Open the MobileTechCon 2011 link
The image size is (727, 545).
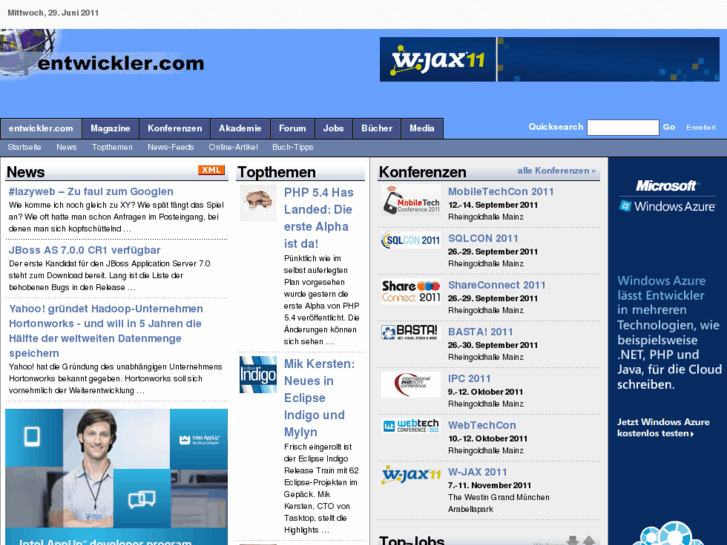tap(501, 192)
